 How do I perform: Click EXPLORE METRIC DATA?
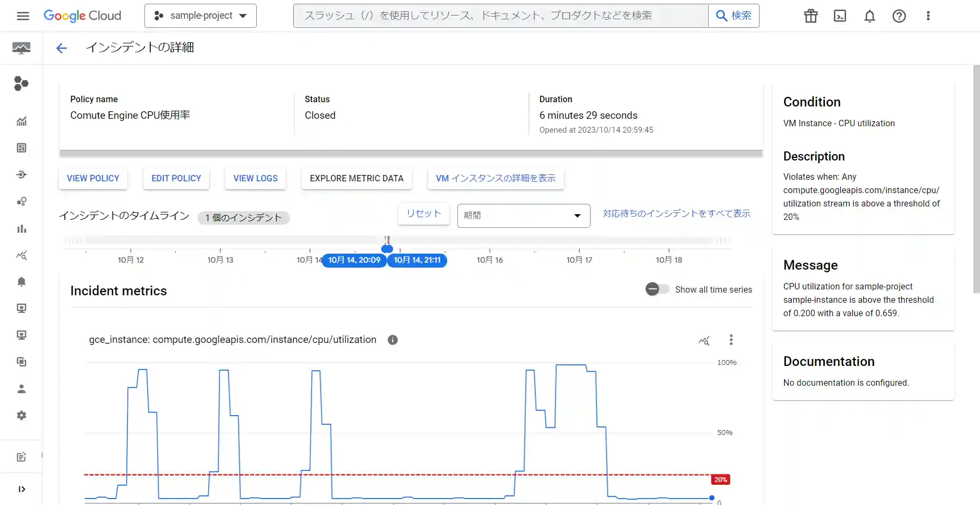(x=357, y=179)
